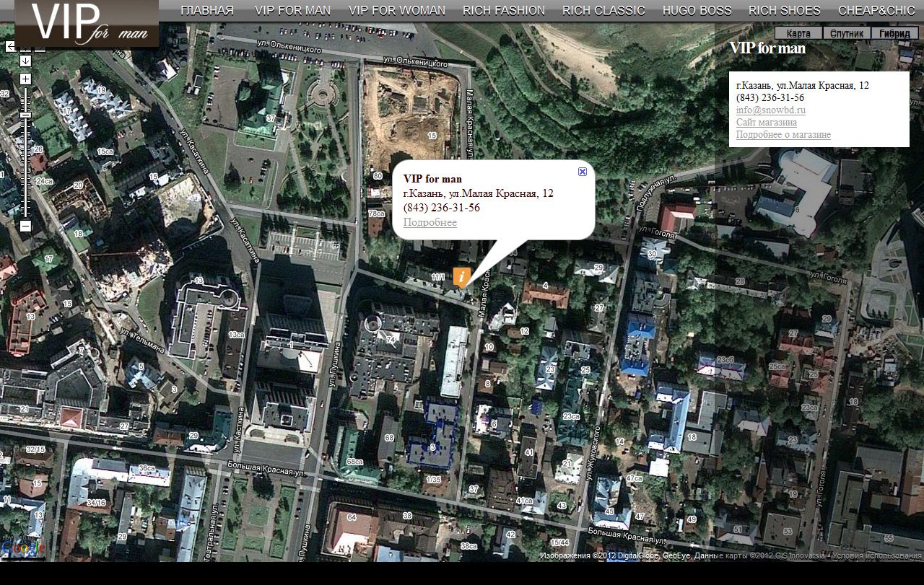Click the info@snowbd.ru email link
This screenshot has height=585, width=924.
pos(771,110)
